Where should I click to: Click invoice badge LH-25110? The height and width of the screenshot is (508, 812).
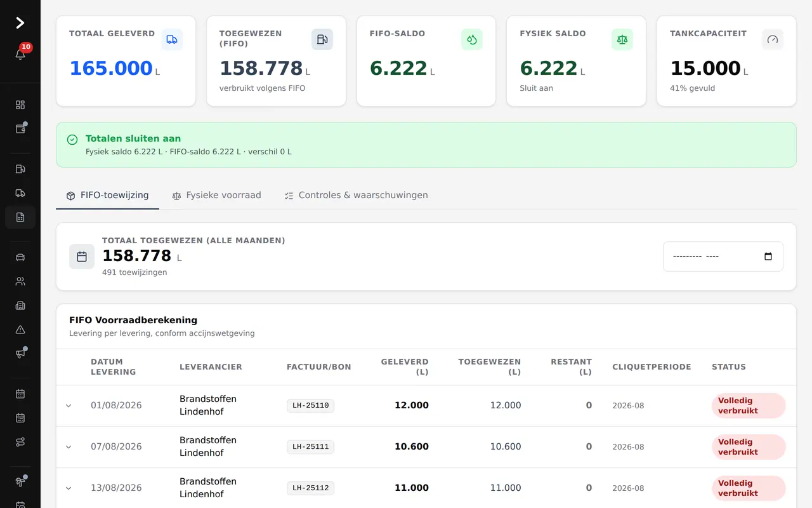coord(310,406)
